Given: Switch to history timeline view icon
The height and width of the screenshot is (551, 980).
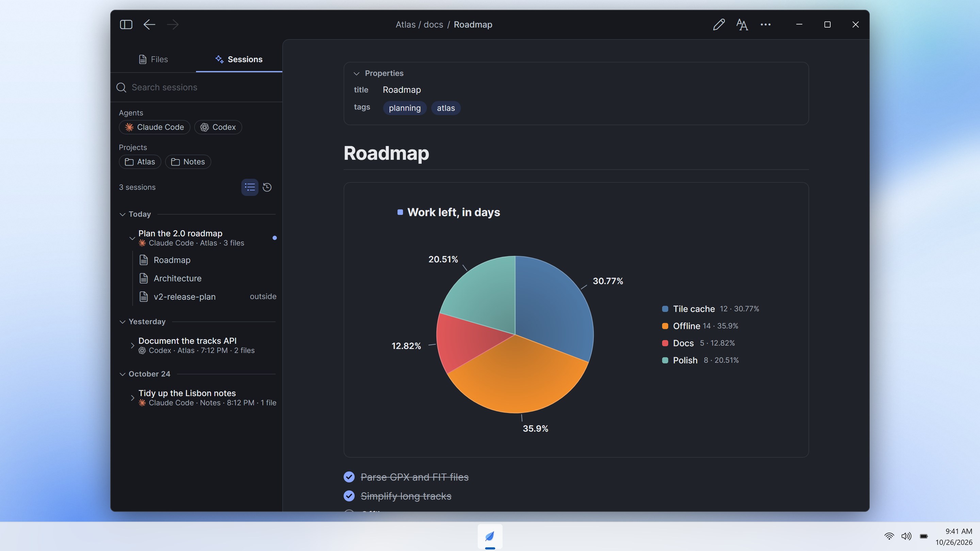Looking at the screenshot, I should [x=267, y=187].
